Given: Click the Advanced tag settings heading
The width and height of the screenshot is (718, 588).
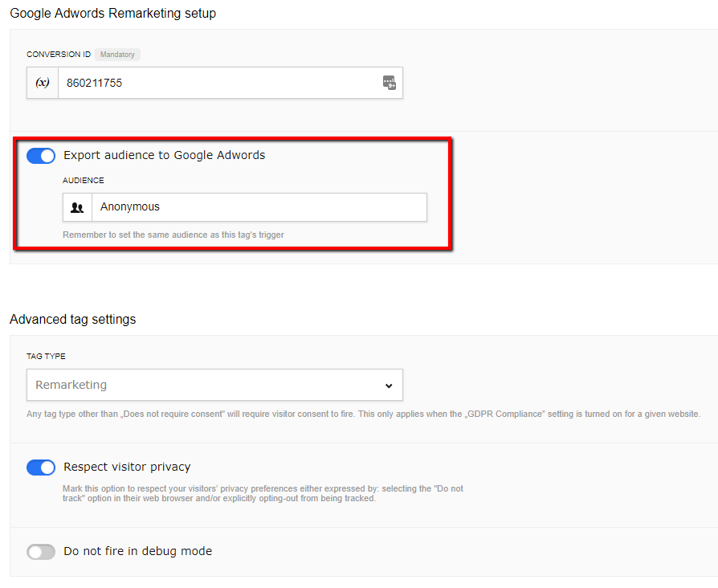Looking at the screenshot, I should pyautogui.click(x=72, y=320).
